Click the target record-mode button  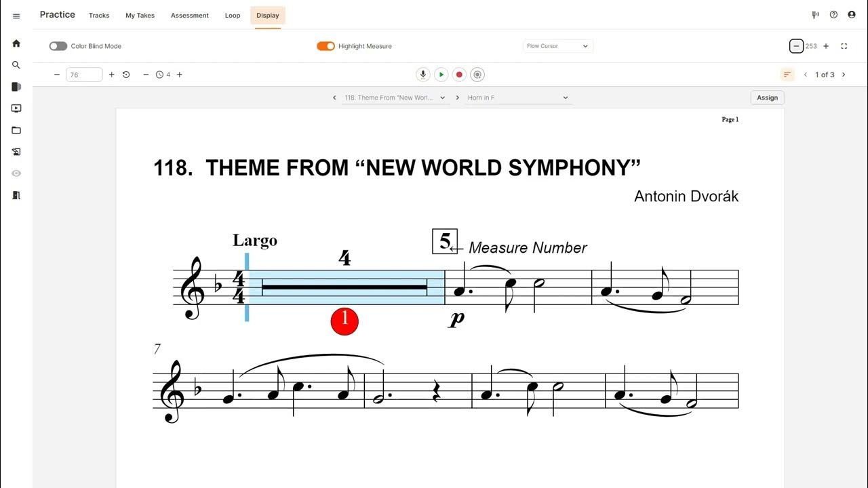point(477,75)
